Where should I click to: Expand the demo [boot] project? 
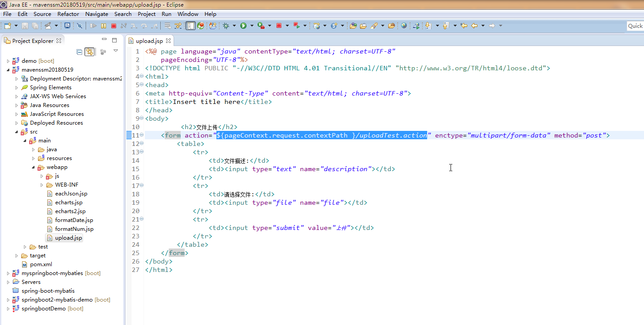pos(8,61)
